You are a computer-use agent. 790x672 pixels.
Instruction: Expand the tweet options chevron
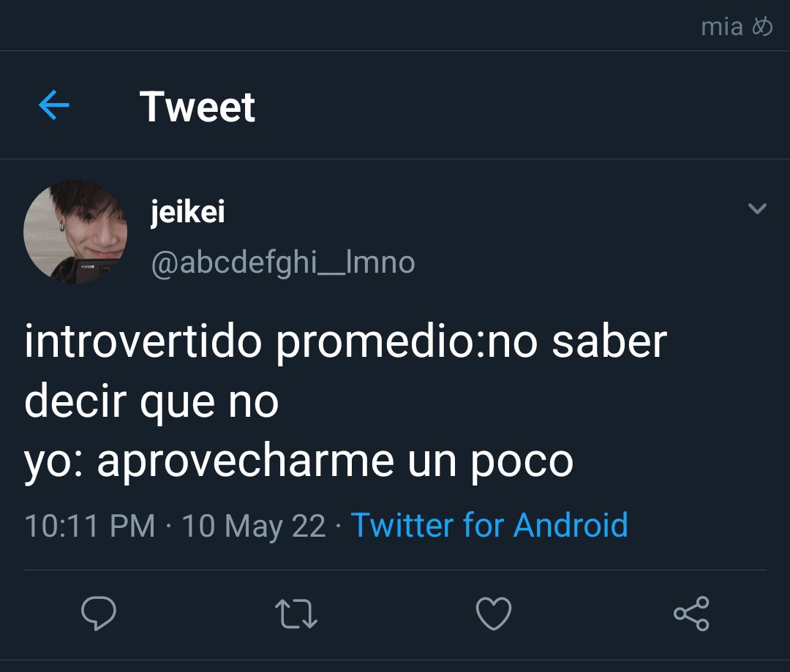click(x=757, y=208)
